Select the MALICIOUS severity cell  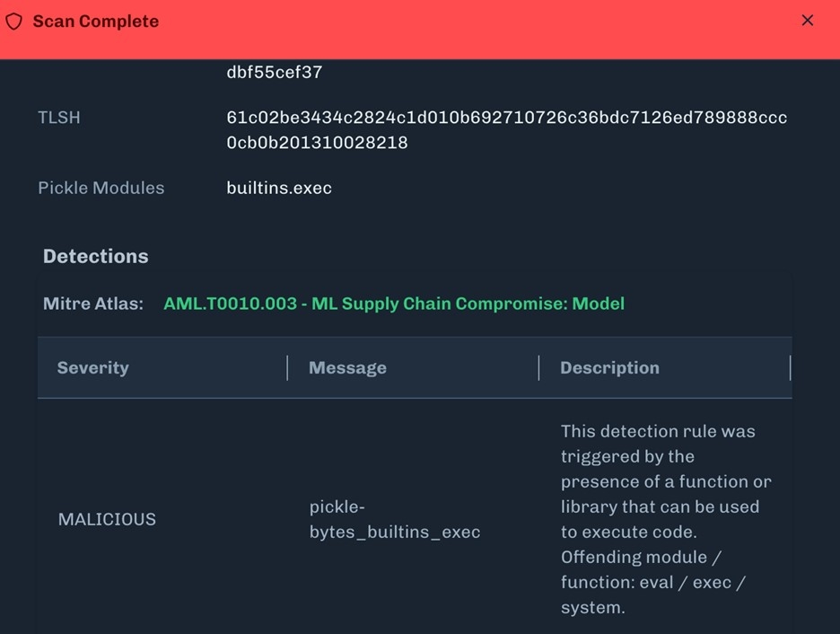point(107,519)
